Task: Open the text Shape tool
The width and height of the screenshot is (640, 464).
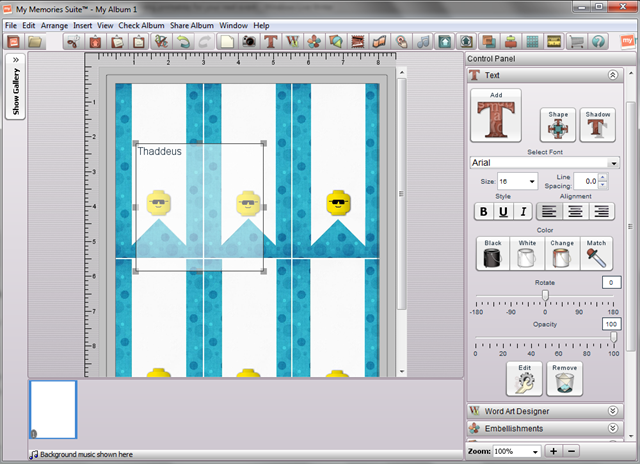Action: [557, 126]
